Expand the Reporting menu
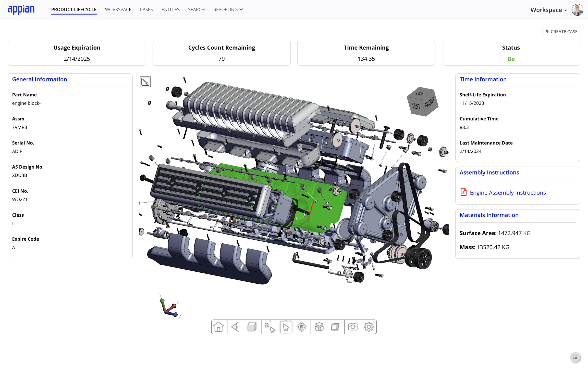 (228, 10)
